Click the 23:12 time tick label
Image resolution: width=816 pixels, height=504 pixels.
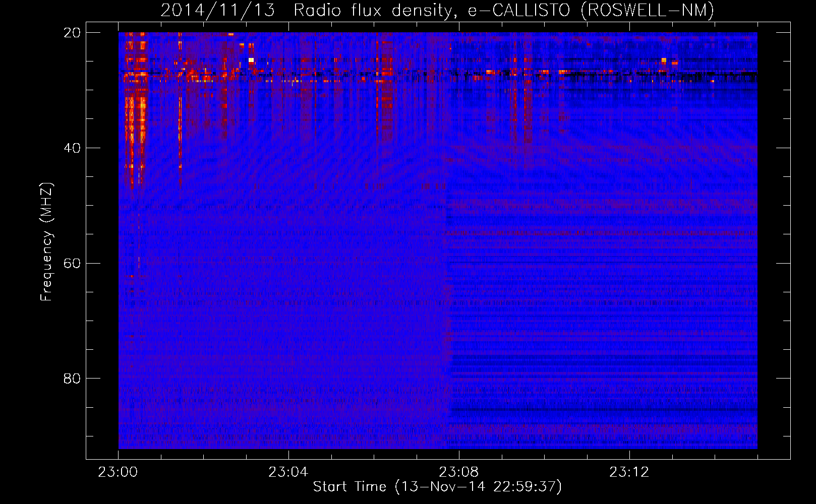[x=629, y=472]
